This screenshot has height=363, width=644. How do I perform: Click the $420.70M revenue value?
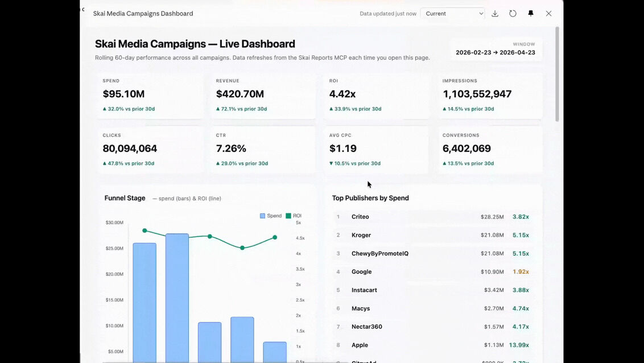240,94
